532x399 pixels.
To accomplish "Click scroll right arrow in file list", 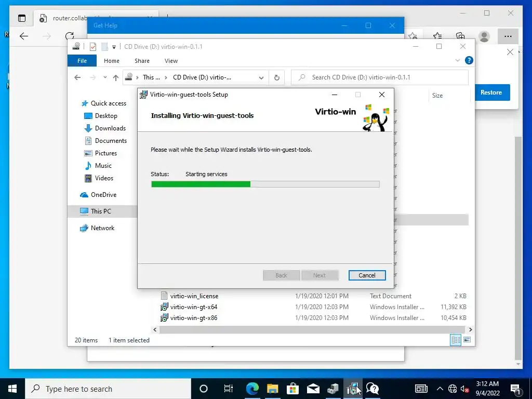I will click(470, 329).
